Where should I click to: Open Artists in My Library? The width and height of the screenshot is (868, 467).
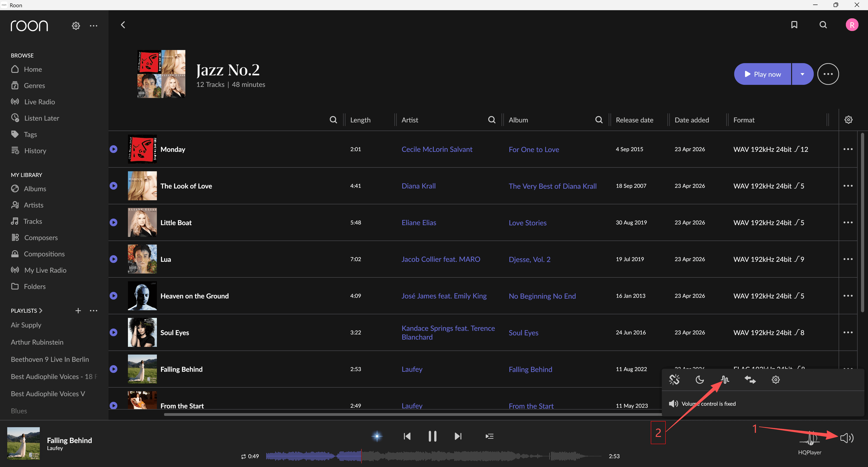(x=27, y=205)
